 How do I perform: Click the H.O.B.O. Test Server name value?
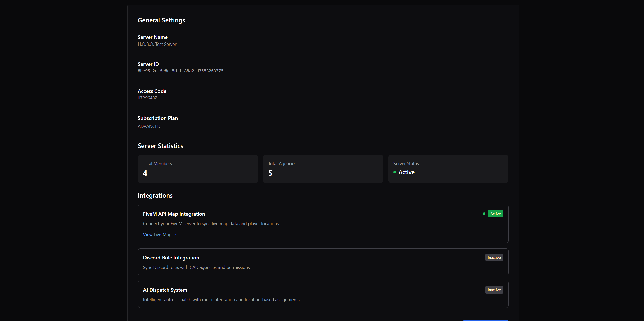(x=157, y=44)
